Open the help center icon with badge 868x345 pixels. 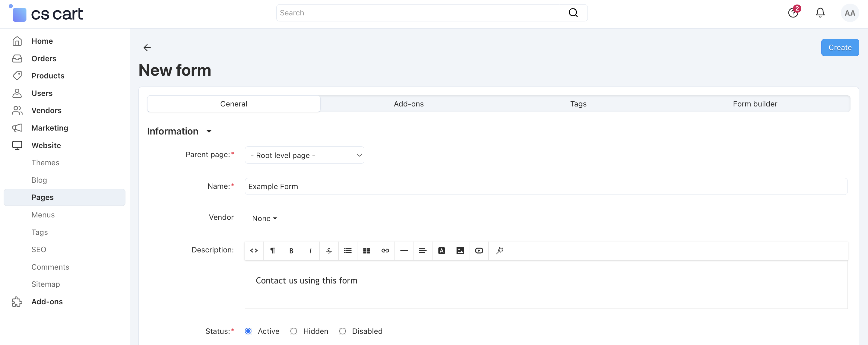[x=794, y=12]
